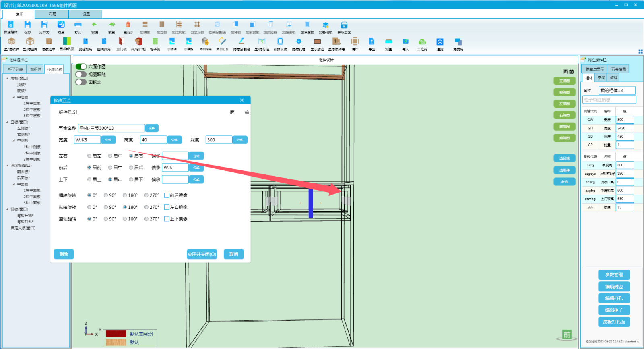Click the 添加五金 toolbar icon
The width and height of the screenshot is (644, 349).
tap(222, 42)
